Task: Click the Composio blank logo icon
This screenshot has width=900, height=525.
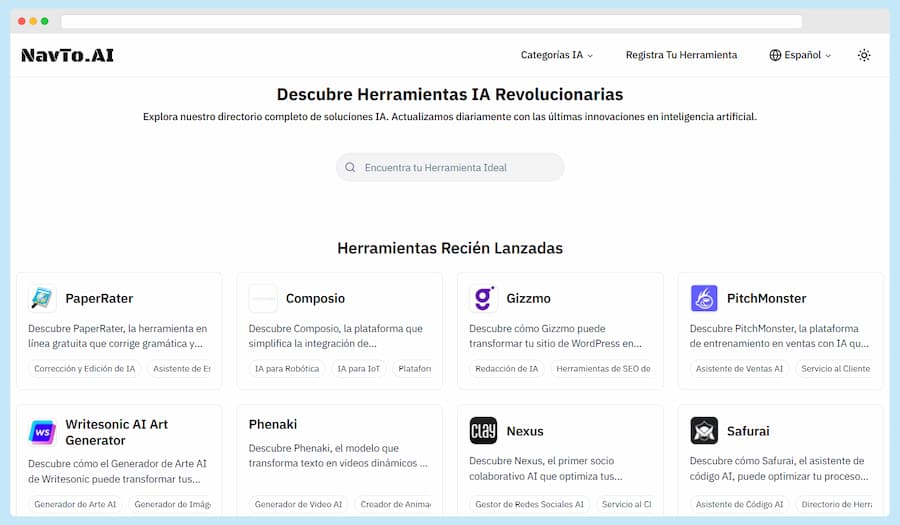Action: pos(263,298)
